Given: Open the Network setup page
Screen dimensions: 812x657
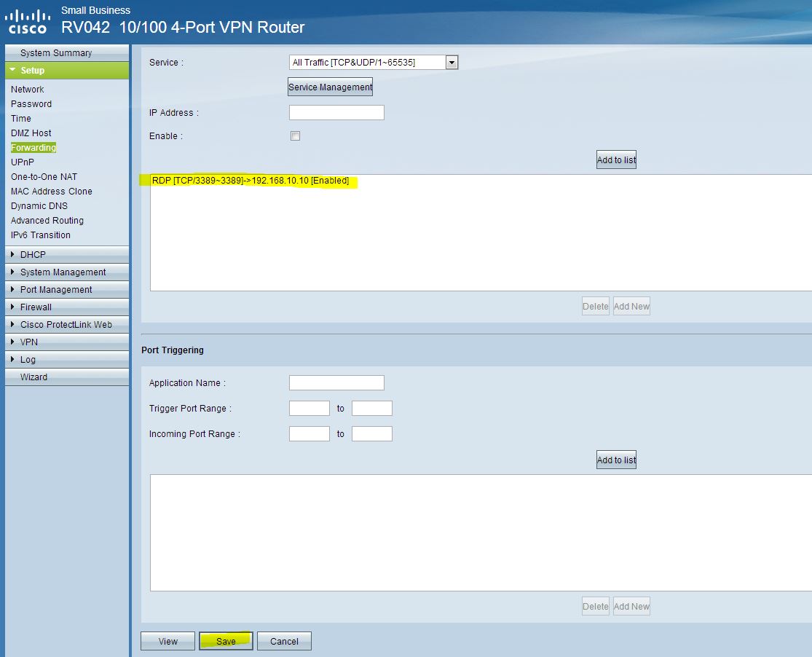Looking at the screenshot, I should 28,89.
